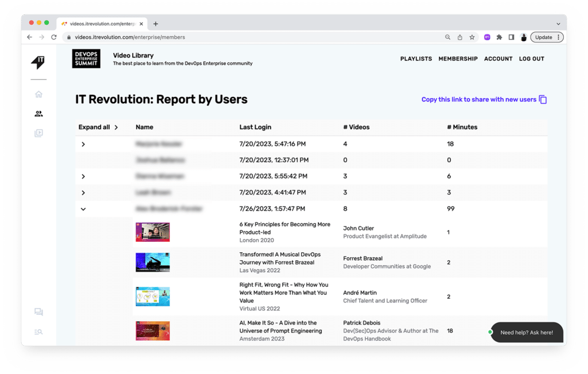
Task: Open the video playlist icon in the sidebar
Action: (38, 133)
